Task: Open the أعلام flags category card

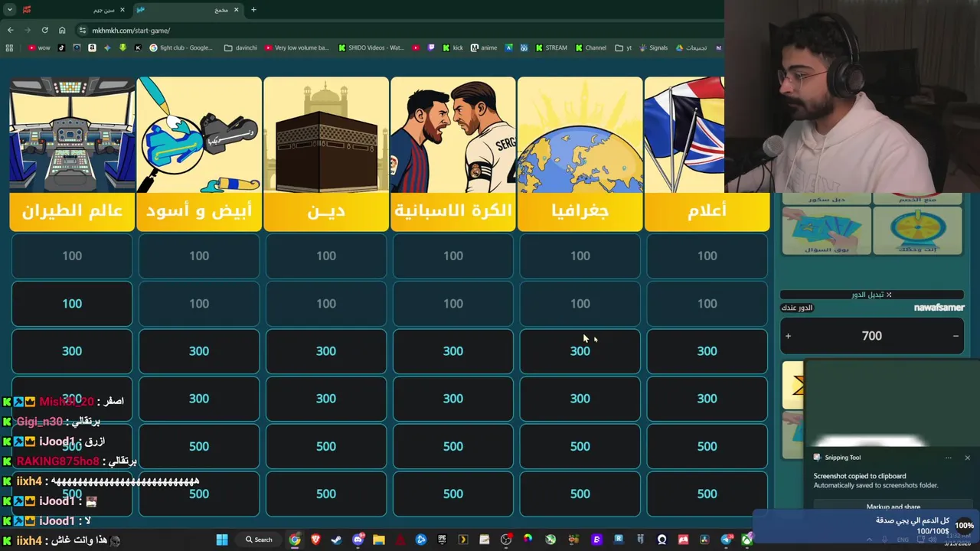Action: click(707, 153)
